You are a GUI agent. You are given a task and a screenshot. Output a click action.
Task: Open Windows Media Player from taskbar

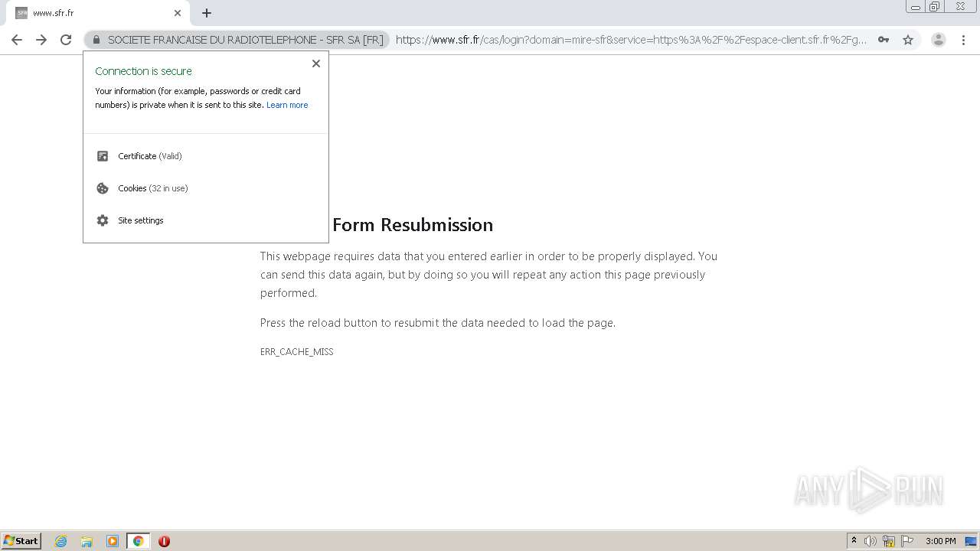click(113, 541)
